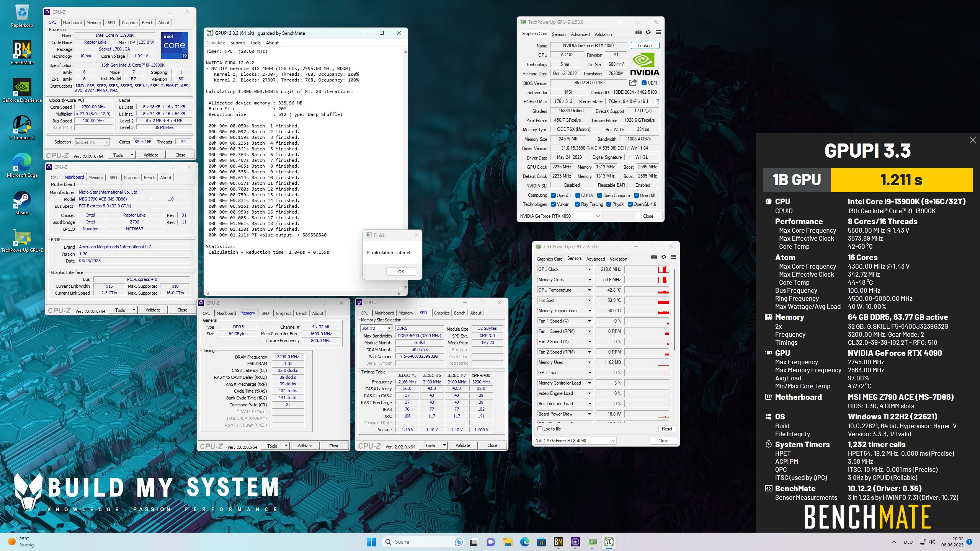Click the refresh icon in GPU-Z Sensors window

(x=663, y=257)
